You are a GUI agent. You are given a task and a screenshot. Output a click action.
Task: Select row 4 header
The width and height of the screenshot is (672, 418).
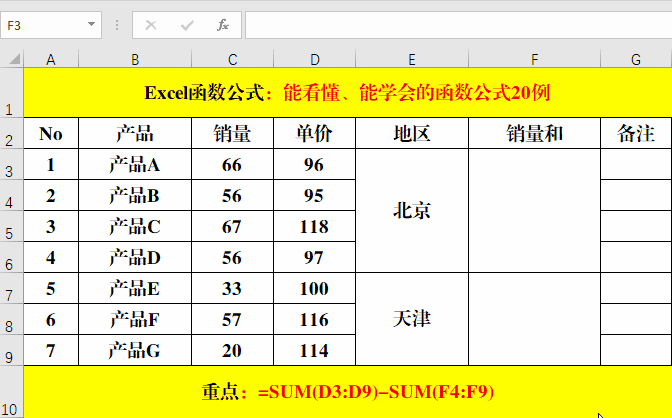pyautogui.click(x=12, y=195)
